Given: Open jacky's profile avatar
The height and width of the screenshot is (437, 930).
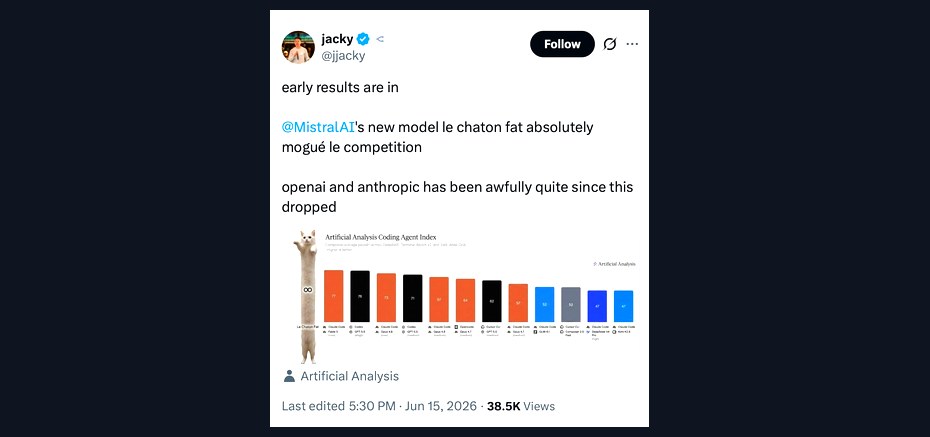Looking at the screenshot, I should tap(298, 47).
